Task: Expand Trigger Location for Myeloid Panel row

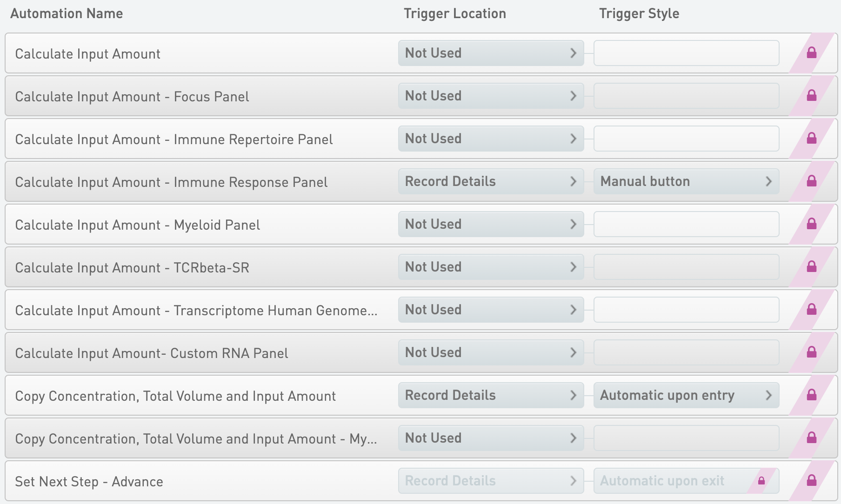Action: (491, 224)
